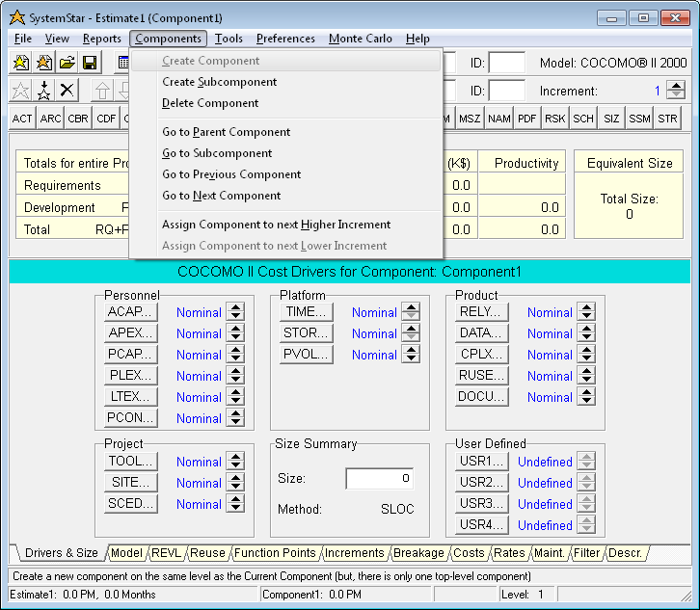700x610 pixels.
Task: Switch to the Descr. tab
Action: click(625, 553)
